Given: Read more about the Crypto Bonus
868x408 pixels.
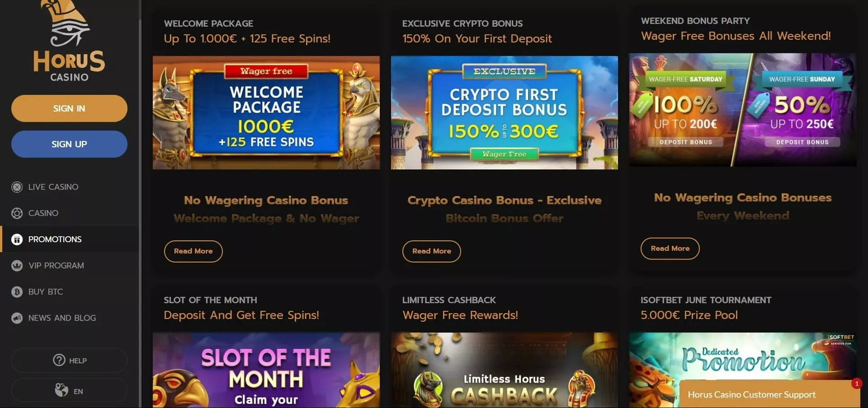Looking at the screenshot, I should pos(431,251).
